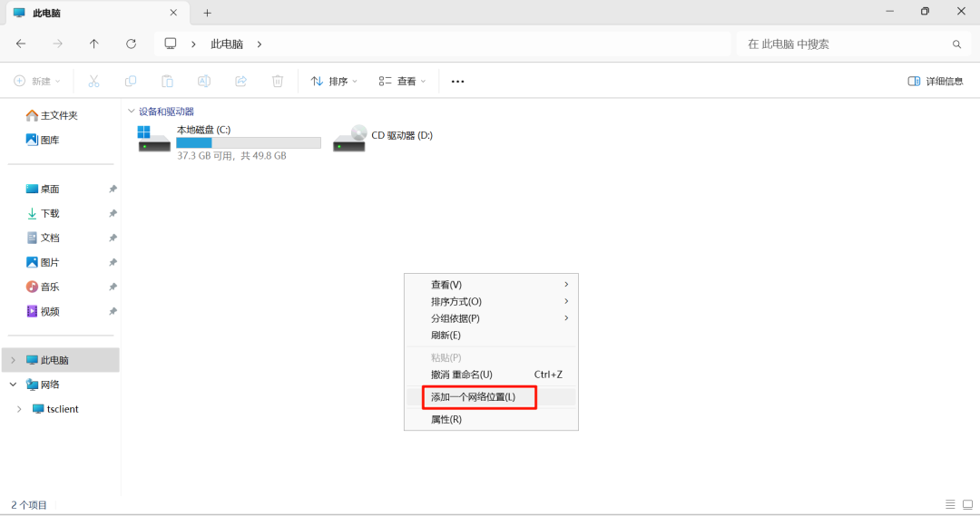Collapse the 设备和驱动器 group header
The height and width of the screenshot is (516, 980).
(x=132, y=111)
